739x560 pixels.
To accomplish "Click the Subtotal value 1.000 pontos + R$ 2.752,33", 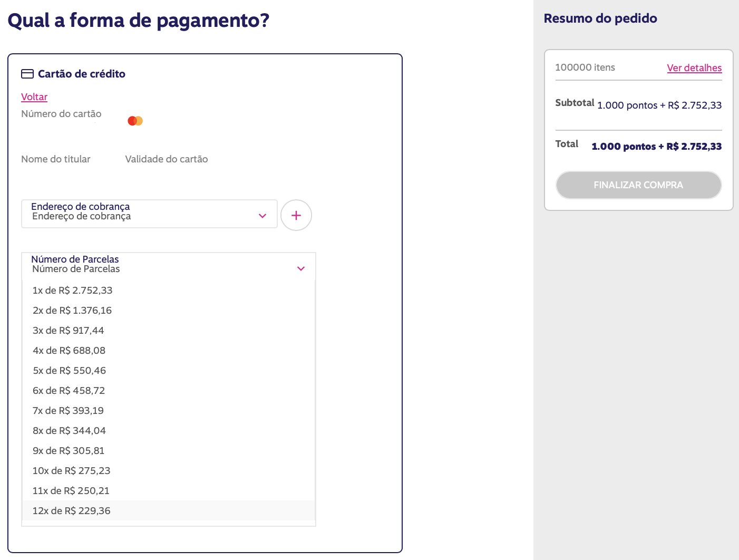I will 659,105.
